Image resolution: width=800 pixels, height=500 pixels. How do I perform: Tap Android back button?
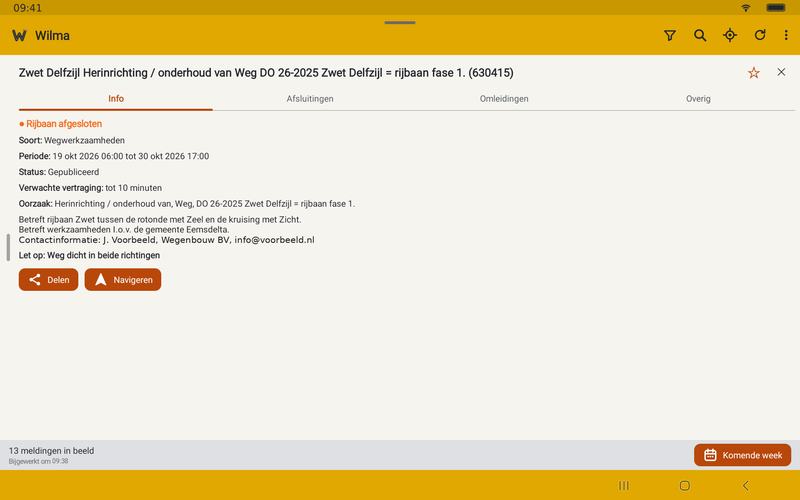[746, 485]
